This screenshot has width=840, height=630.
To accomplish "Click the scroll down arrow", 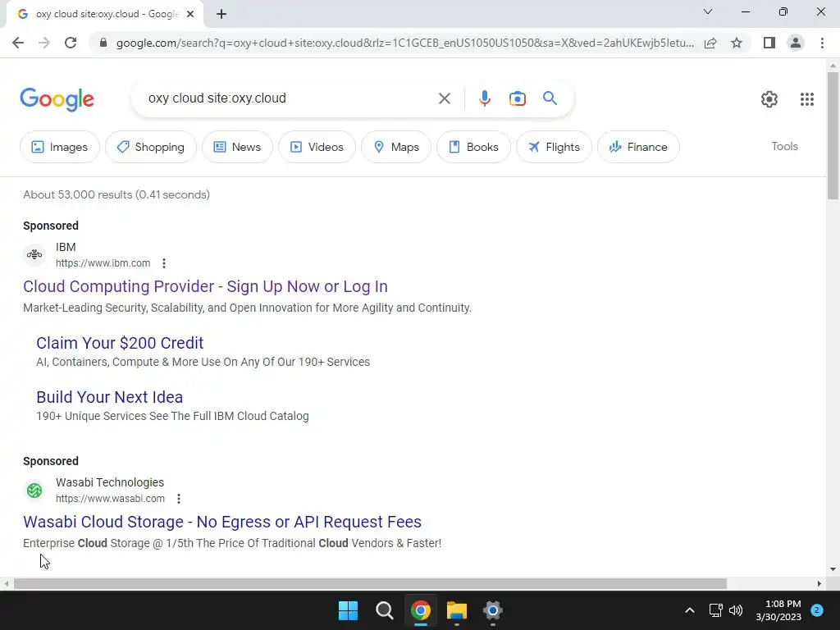I will tap(833, 569).
